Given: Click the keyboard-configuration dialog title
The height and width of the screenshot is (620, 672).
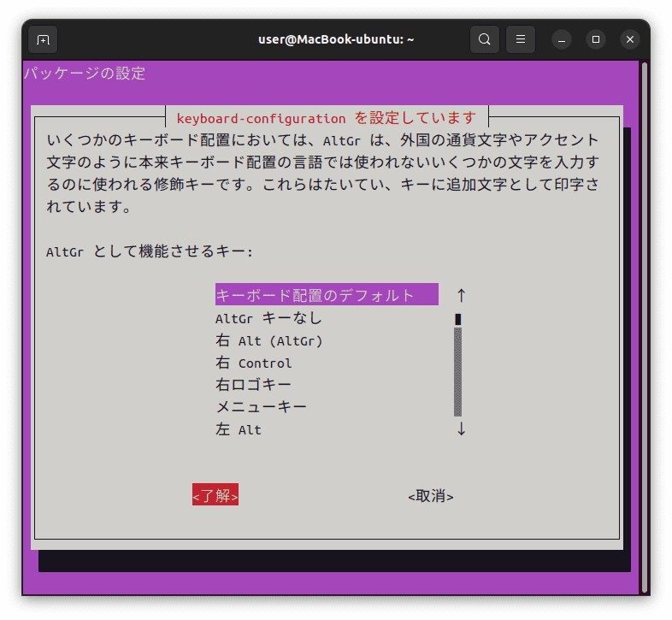Looking at the screenshot, I should (x=326, y=118).
